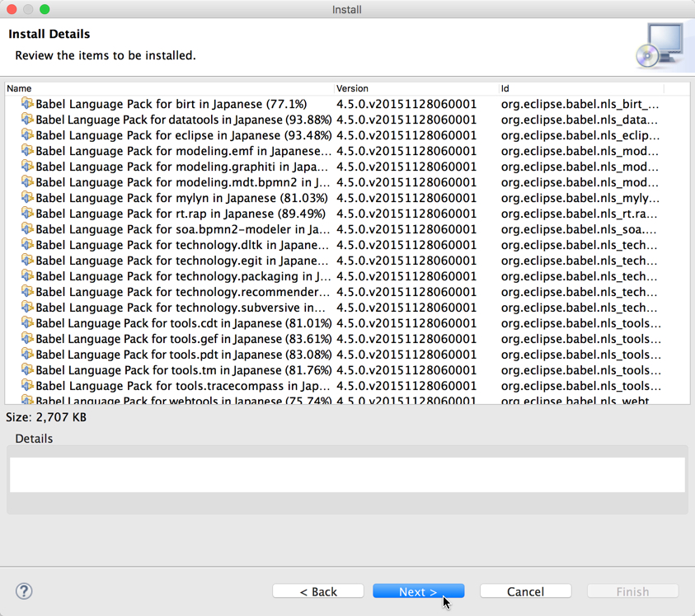Select 'Babel Language Pack for datatools in Japanese (93.88%)'
Viewport: 695px width, 616px height.
tap(184, 120)
